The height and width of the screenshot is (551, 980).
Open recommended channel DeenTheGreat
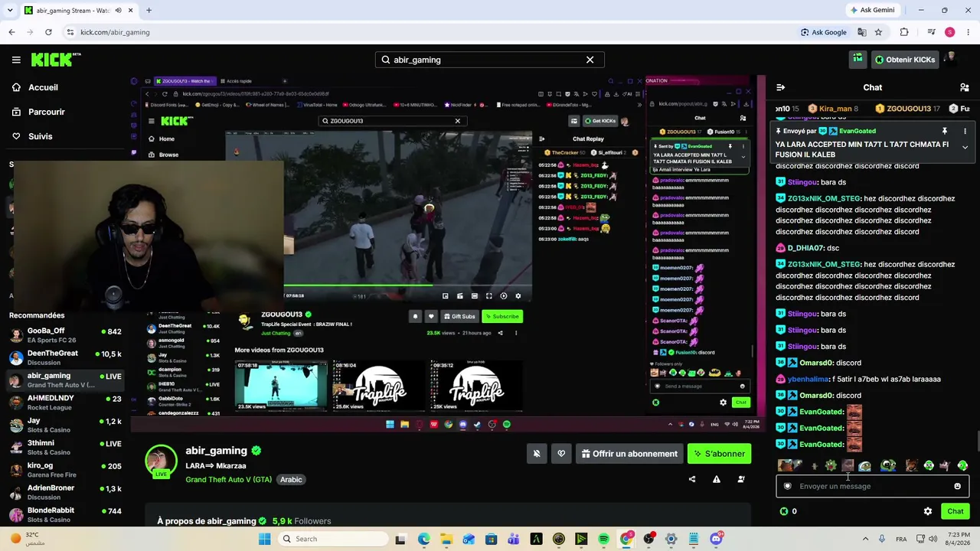tap(65, 357)
